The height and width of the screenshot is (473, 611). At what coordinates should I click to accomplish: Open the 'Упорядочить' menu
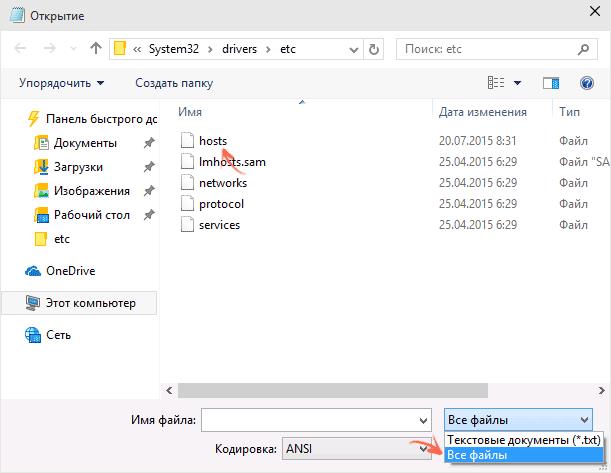tap(61, 83)
